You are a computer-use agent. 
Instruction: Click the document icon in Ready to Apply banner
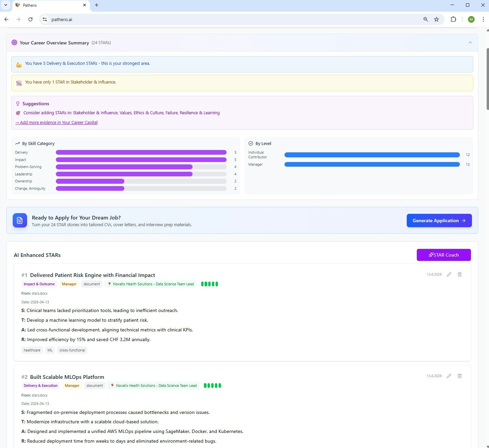20,220
